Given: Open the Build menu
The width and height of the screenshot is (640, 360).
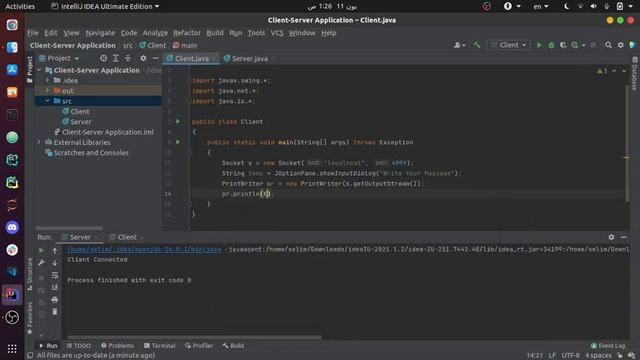Looking at the screenshot, I should 215,33.
